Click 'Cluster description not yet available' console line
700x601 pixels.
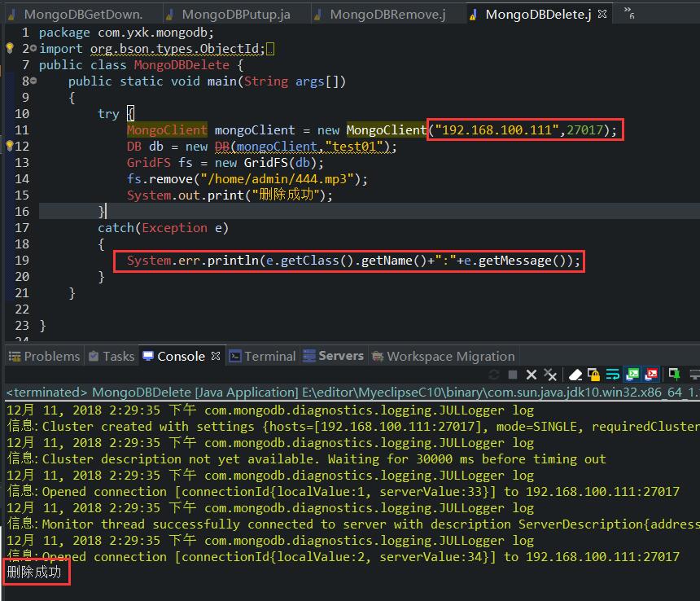(306, 458)
